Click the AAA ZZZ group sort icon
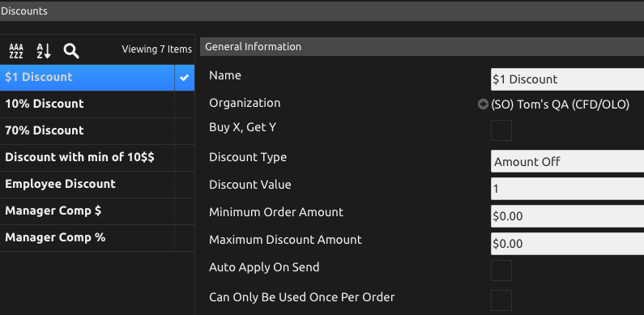This screenshot has height=315, width=644. click(16, 51)
